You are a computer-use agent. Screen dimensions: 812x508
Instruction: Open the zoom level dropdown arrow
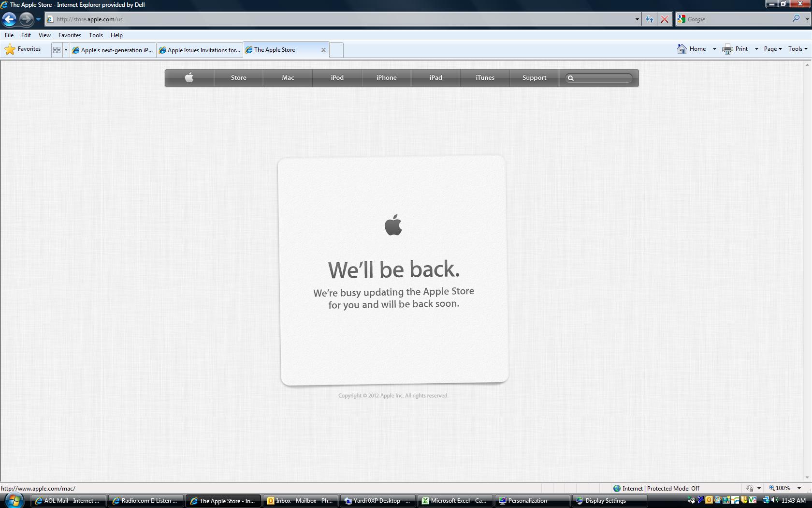click(x=799, y=489)
